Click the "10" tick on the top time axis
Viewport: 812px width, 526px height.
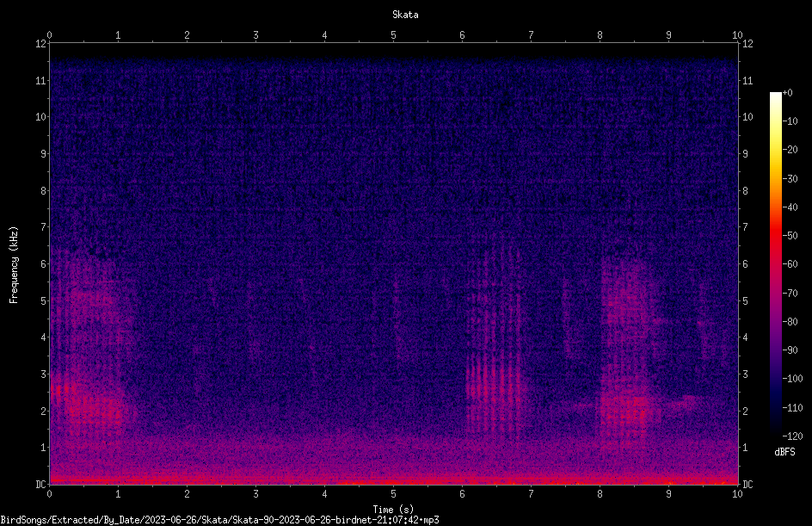click(x=737, y=35)
